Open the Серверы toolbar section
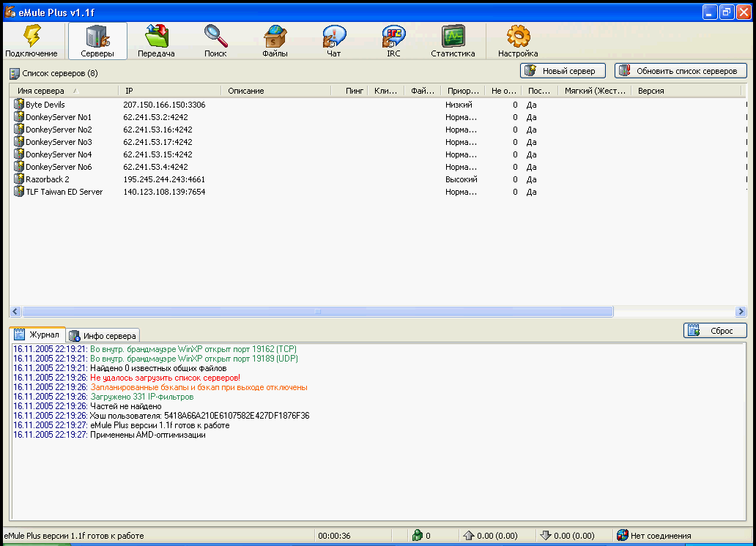The image size is (756, 546). [97, 42]
